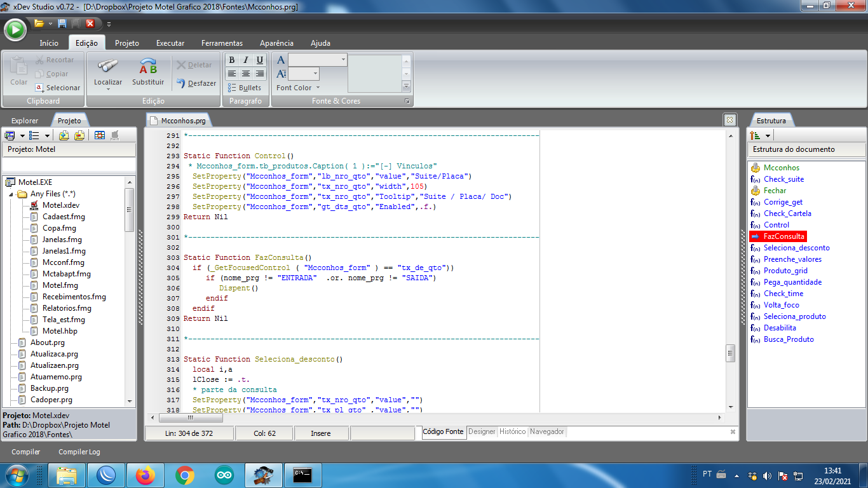
Task: Open Firefox from the taskbar
Action: pos(146,475)
